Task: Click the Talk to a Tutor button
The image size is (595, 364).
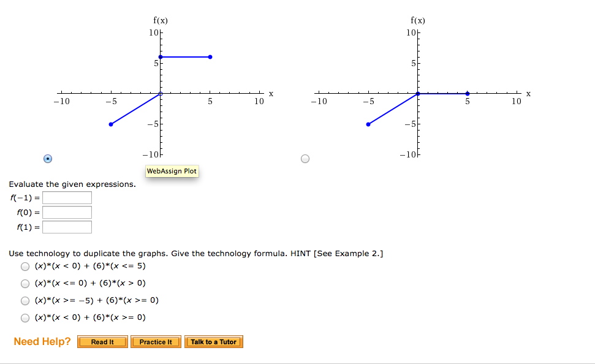Action: pos(214,341)
